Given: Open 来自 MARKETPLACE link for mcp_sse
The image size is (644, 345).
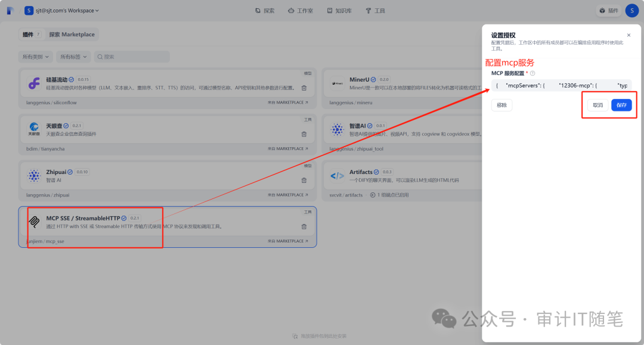Looking at the screenshot, I should [287, 241].
